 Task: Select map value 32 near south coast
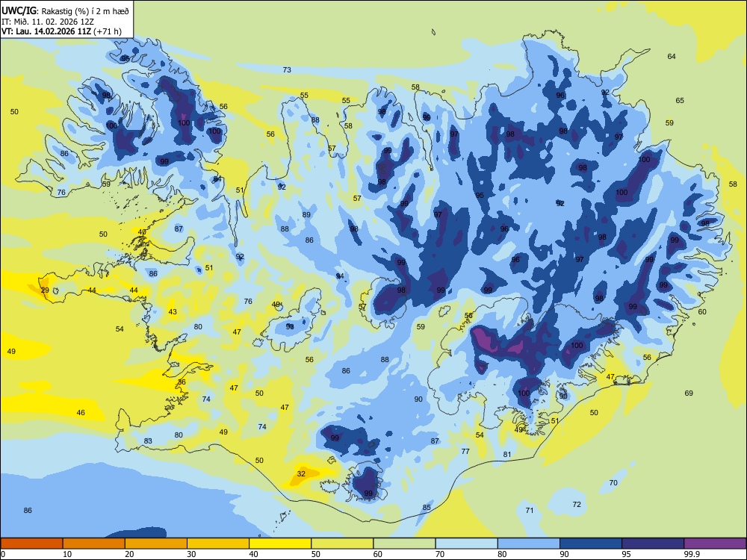[301, 474]
